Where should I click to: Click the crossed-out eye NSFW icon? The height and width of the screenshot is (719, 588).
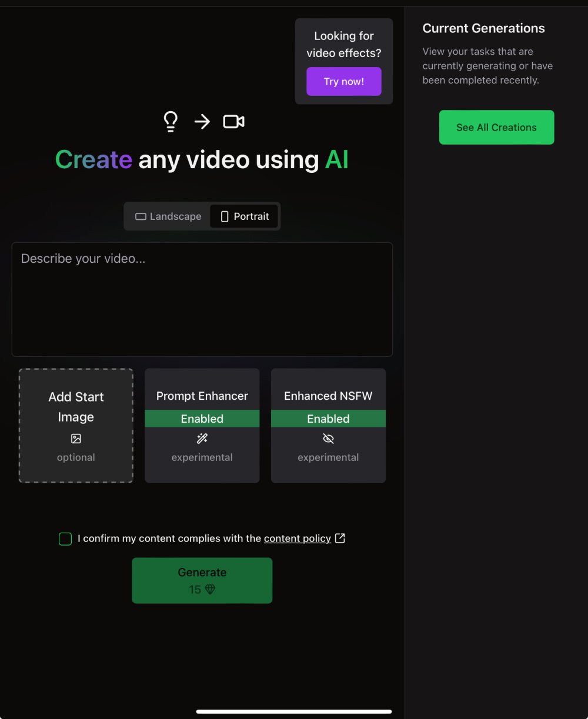click(x=328, y=439)
